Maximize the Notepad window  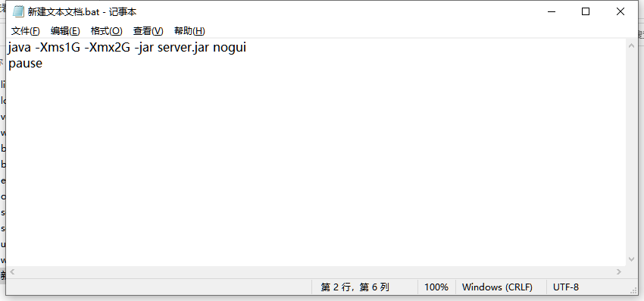click(x=586, y=11)
